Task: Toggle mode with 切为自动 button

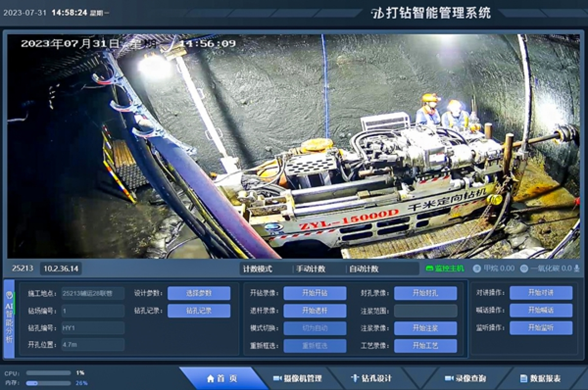Action: click(315, 328)
